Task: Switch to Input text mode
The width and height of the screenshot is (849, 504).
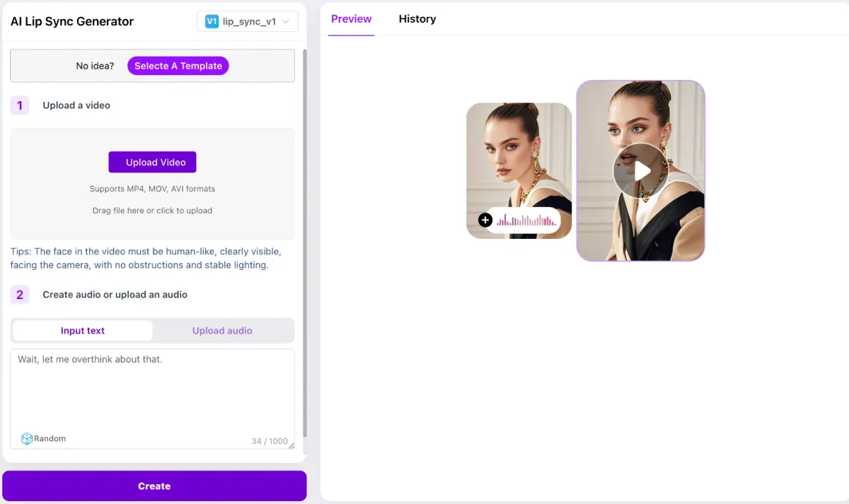Action: (x=82, y=330)
